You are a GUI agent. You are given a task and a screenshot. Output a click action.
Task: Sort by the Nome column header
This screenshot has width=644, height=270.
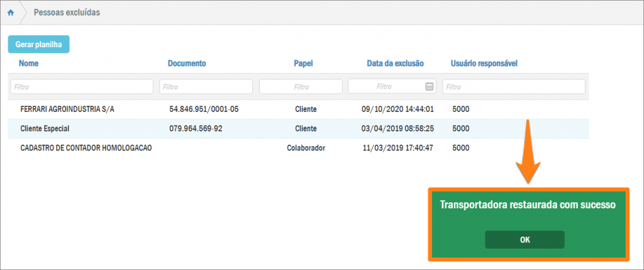29,64
